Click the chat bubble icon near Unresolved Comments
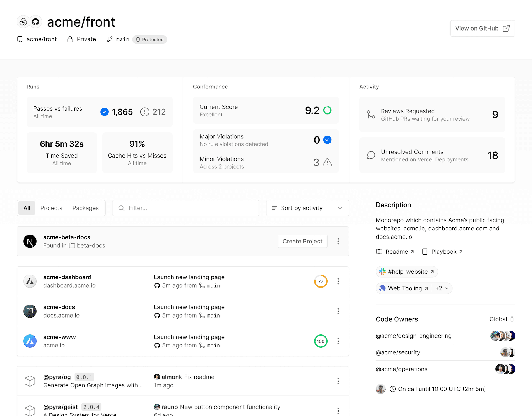The width and height of the screenshot is (532, 416). 371,155
